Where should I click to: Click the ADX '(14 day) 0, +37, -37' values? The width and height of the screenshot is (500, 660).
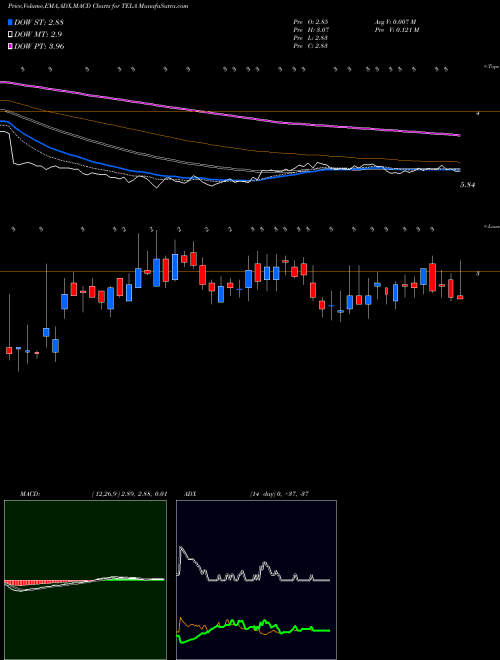[x=280, y=494]
